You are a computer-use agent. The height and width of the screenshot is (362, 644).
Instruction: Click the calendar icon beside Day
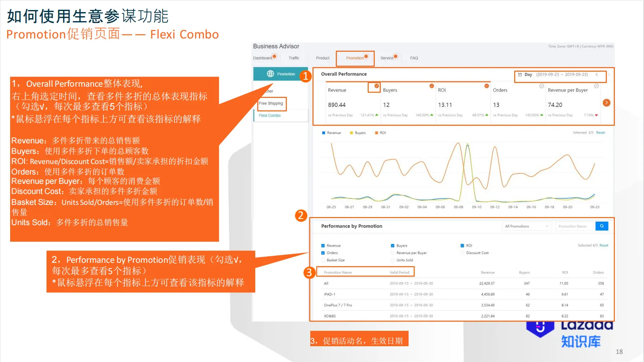click(520, 75)
